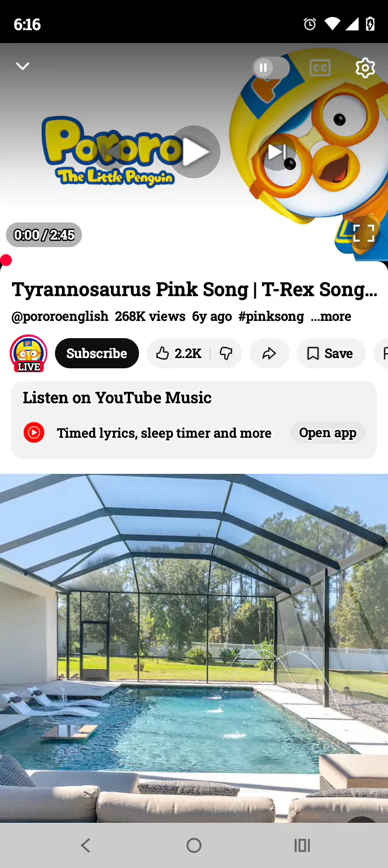Turn on closed captions
The width and height of the screenshot is (388, 868).
320,68
